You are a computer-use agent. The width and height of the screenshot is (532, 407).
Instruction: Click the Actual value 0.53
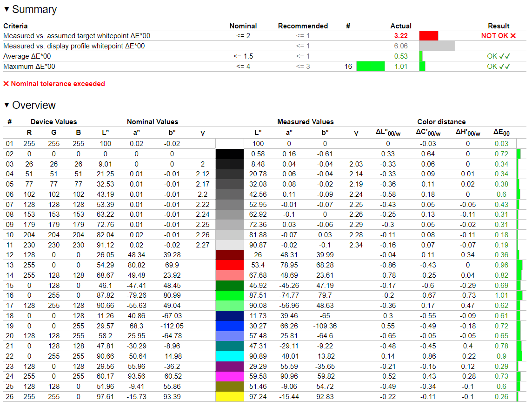click(401, 56)
